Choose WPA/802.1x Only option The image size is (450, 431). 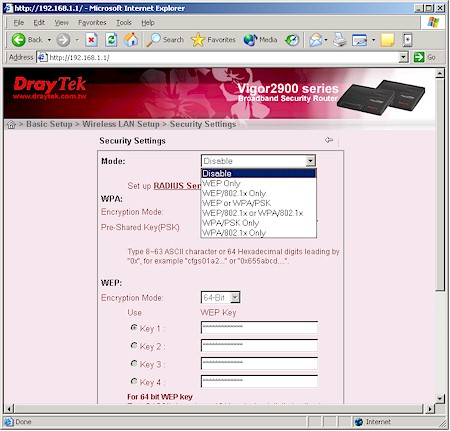pyautogui.click(x=258, y=233)
